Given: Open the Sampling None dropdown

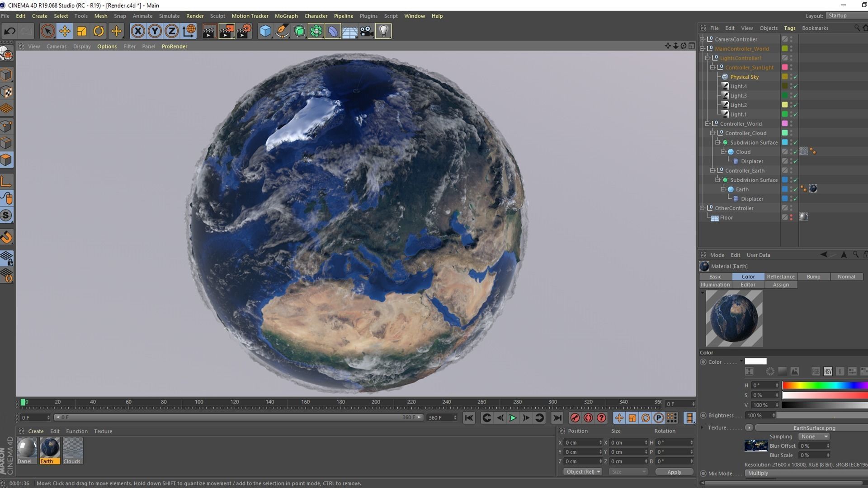Looking at the screenshot, I should coord(814,436).
